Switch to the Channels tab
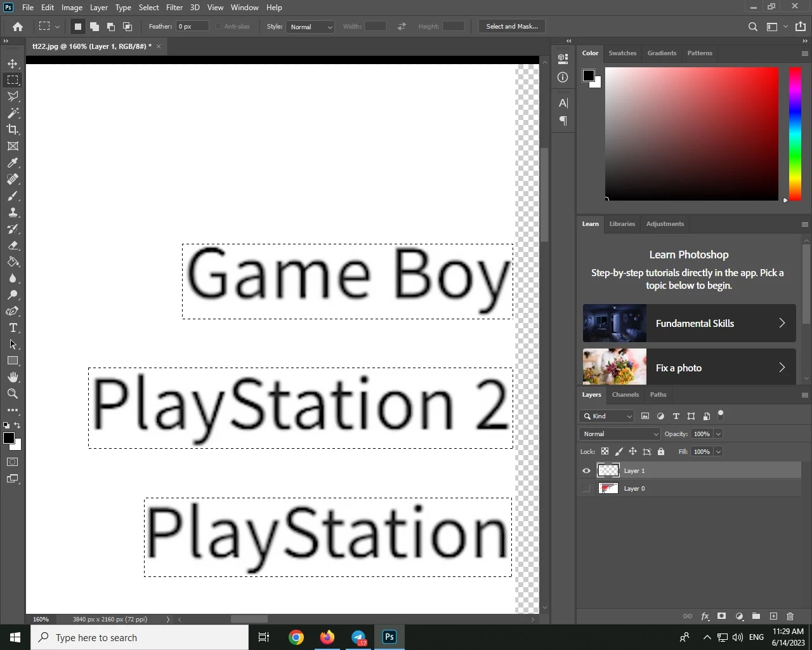This screenshot has height=650, width=812. pos(625,395)
